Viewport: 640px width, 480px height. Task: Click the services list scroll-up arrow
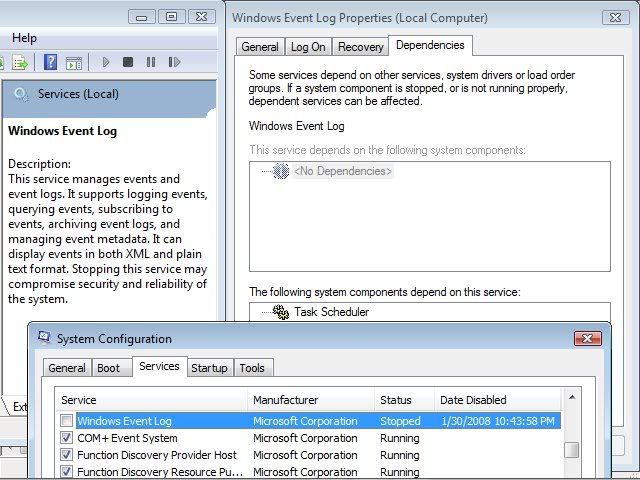coord(572,397)
